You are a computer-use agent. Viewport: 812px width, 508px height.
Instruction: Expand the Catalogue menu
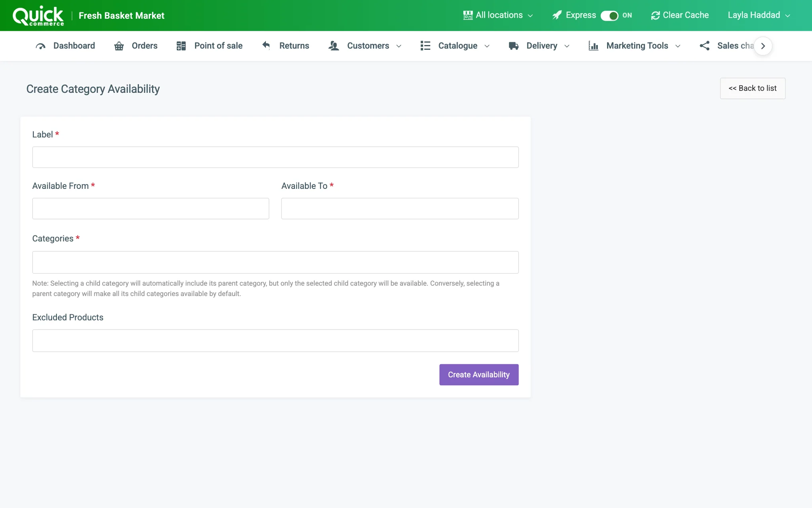tap(455, 46)
